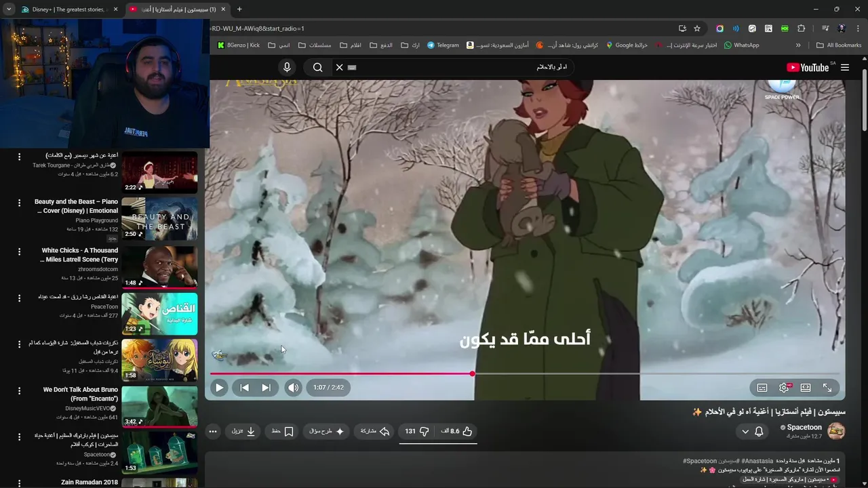Image resolution: width=868 pixels, height=488 pixels.
Task: Open All Bookmarks folder
Action: pos(839,45)
